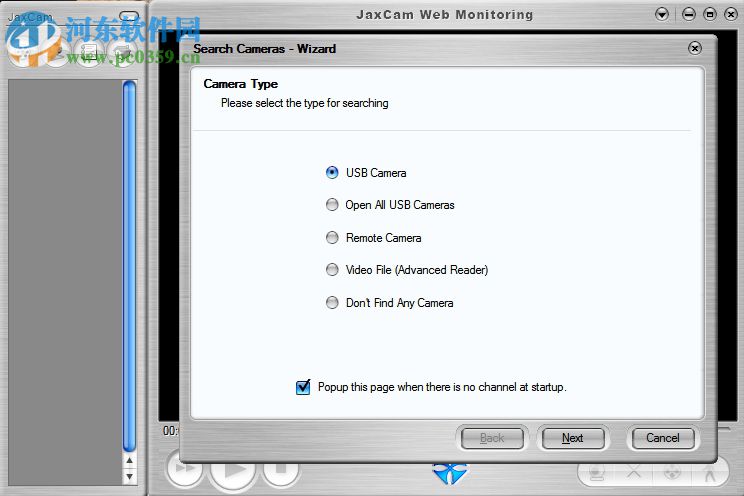The image size is (744, 496).
Task: Select the Remote Camera radio button
Action: (x=332, y=237)
